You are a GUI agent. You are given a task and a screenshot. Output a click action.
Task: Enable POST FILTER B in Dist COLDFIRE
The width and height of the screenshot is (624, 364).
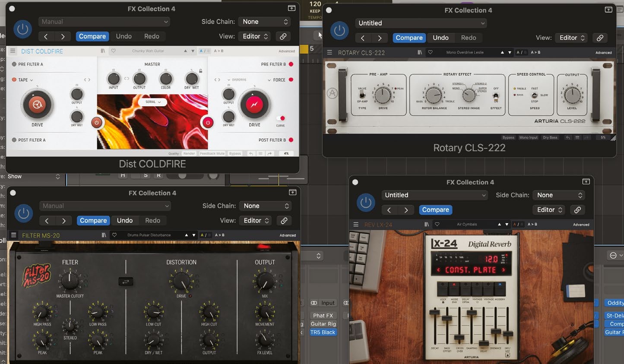point(291,140)
